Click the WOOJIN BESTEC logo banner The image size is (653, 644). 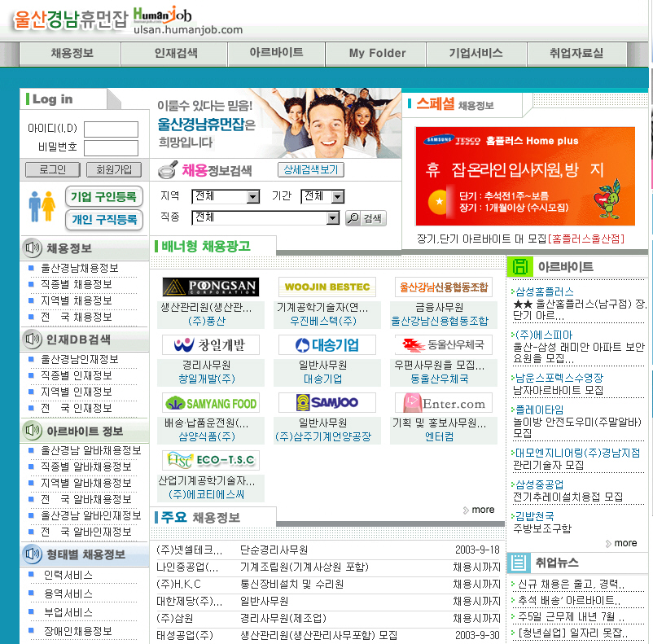point(327,287)
